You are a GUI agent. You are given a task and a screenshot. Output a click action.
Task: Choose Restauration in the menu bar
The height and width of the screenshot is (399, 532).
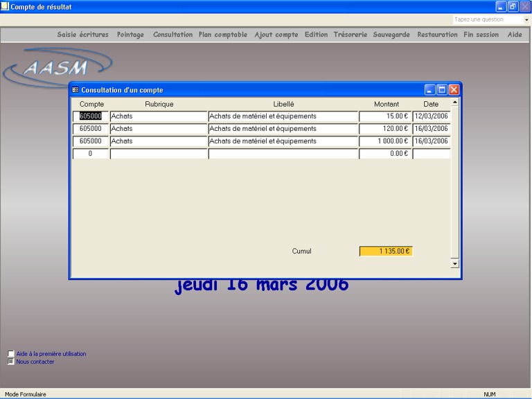coord(437,35)
